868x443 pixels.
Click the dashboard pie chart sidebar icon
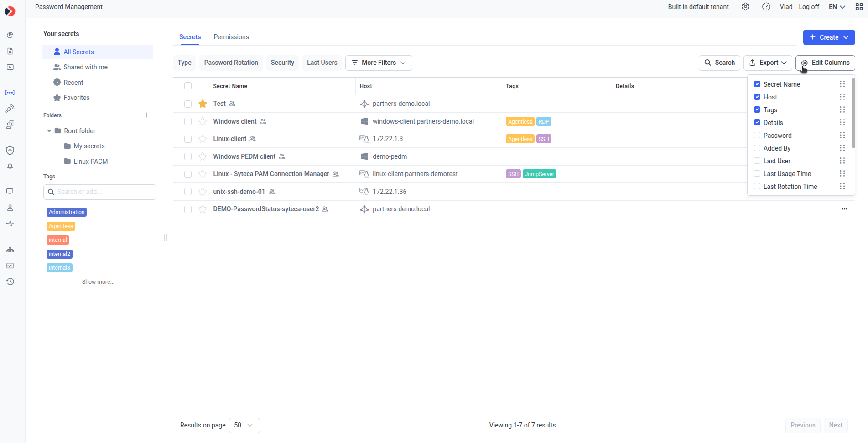(10, 35)
